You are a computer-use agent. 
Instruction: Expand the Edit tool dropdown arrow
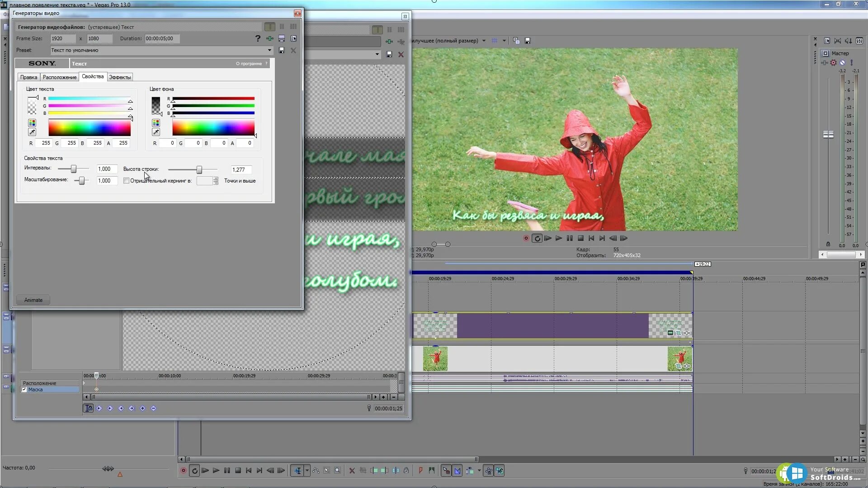[x=306, y=470]
